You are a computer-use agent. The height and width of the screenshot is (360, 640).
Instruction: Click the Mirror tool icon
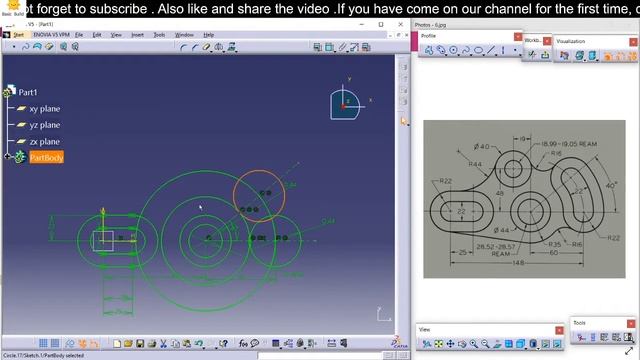(x=219, y=47)
